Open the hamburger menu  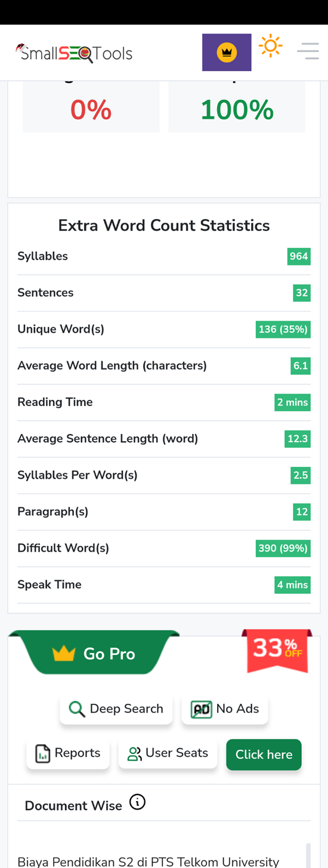click(x=308, y=51)
